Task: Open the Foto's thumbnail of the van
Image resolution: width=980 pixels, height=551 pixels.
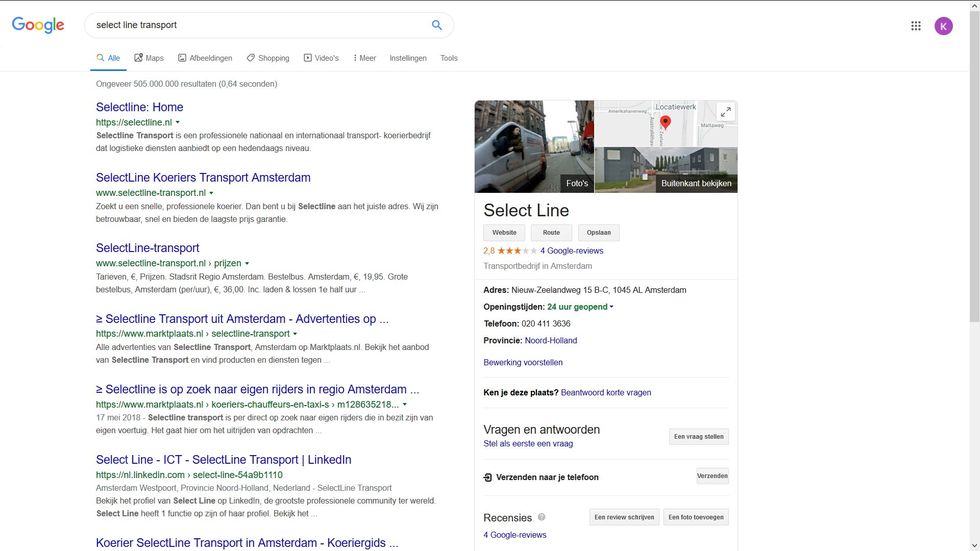Action: pos(534,146)
